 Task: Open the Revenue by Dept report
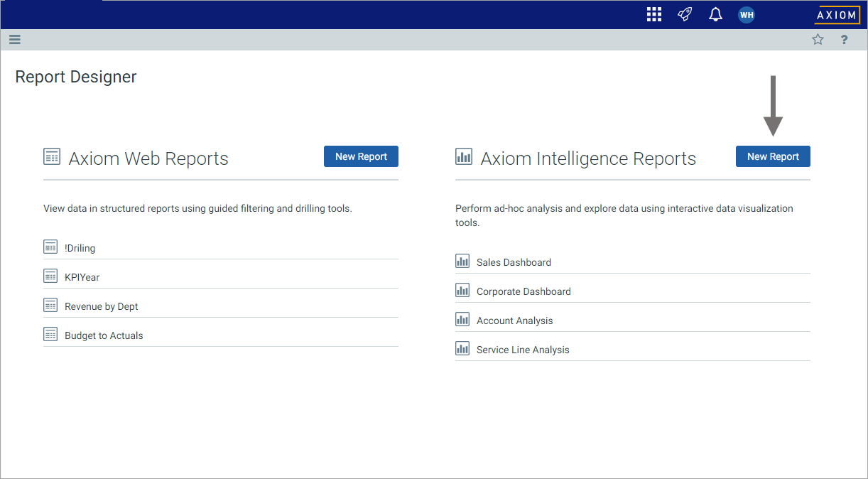tap(102, 306)
